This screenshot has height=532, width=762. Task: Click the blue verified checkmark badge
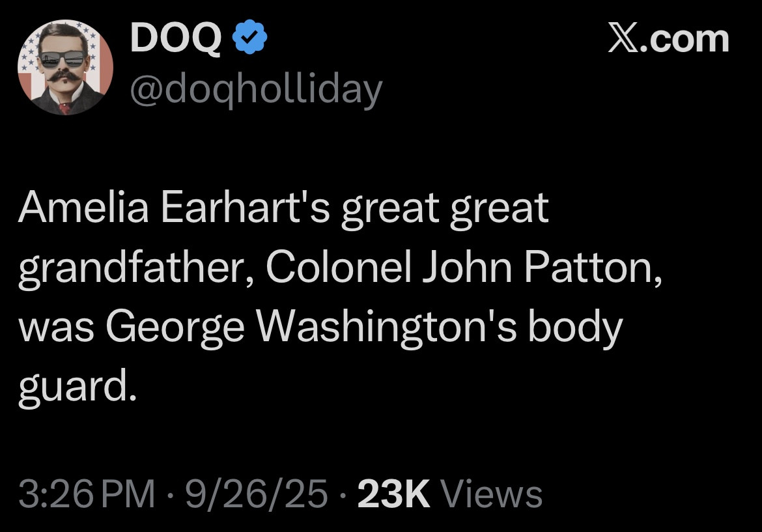click(251, 40)
